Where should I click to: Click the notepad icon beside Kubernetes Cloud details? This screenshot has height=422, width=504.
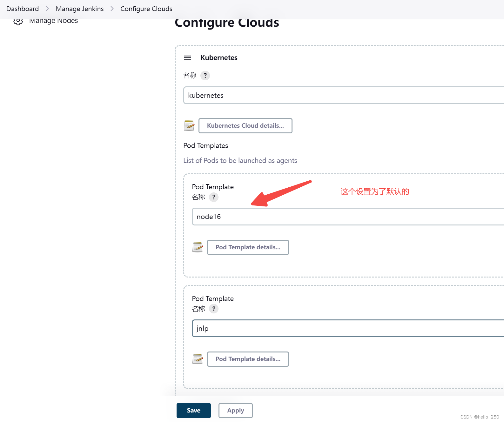[x=189, y=125]
